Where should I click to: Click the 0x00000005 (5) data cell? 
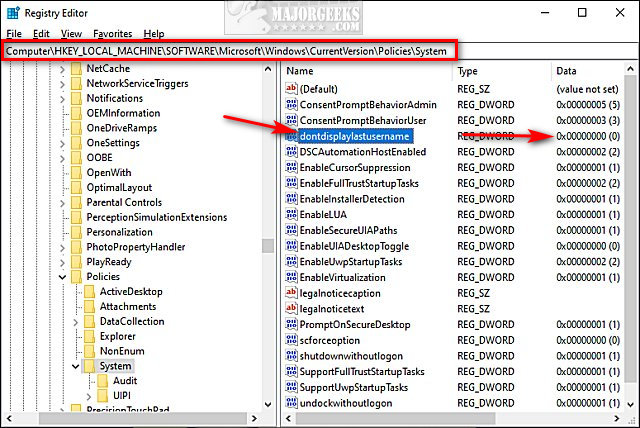588,105
